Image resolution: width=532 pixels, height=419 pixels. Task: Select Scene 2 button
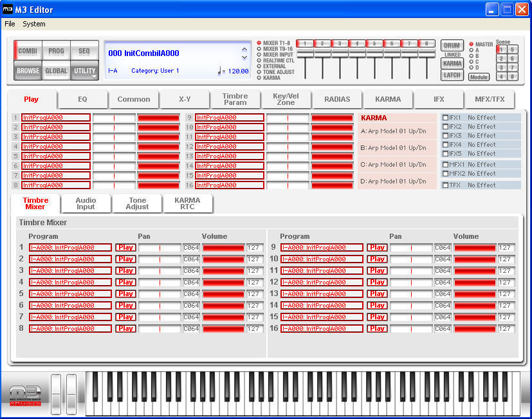pyautogui.click(x=501, y=59)
